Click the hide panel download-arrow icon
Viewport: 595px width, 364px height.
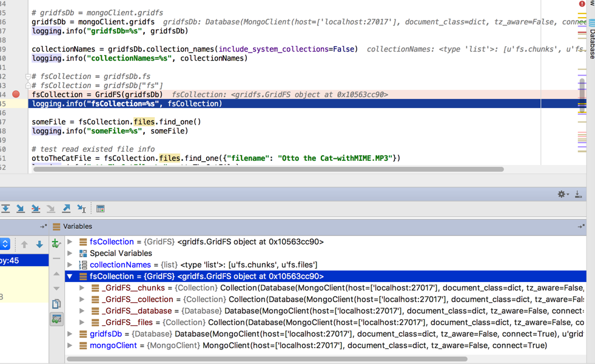578,194
